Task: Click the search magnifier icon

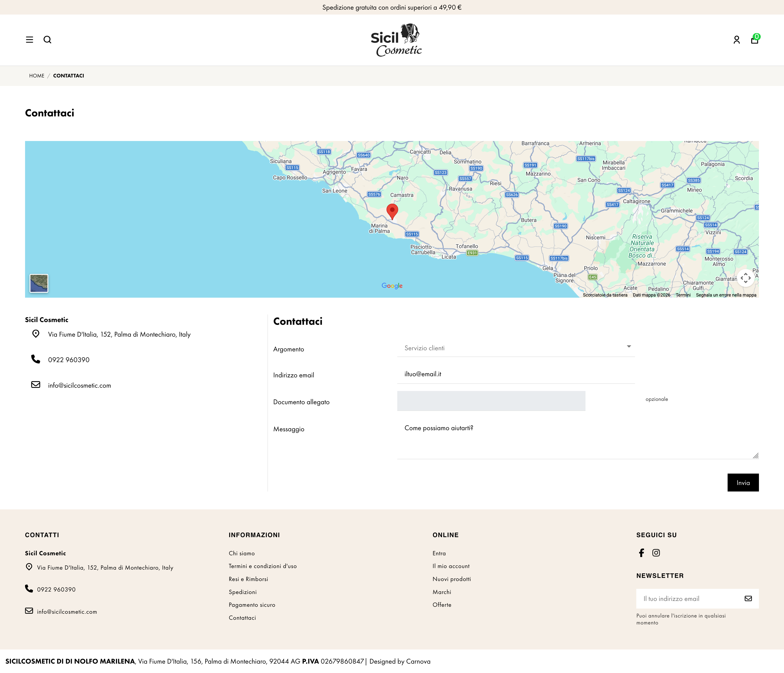Action: click(x=47, y=40)
